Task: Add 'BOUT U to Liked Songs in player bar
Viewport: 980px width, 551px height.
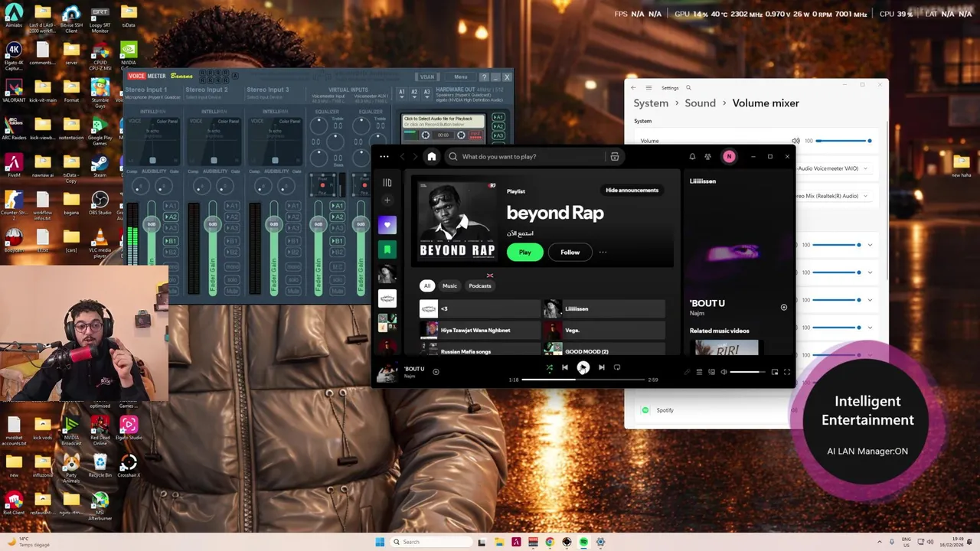Action: [x=436, y=372]
